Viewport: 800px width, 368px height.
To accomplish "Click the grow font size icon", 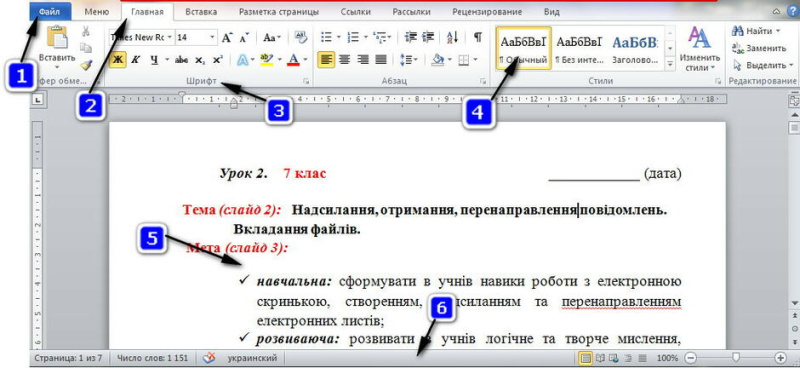I will pyautogui.click(x=227, y=37).
